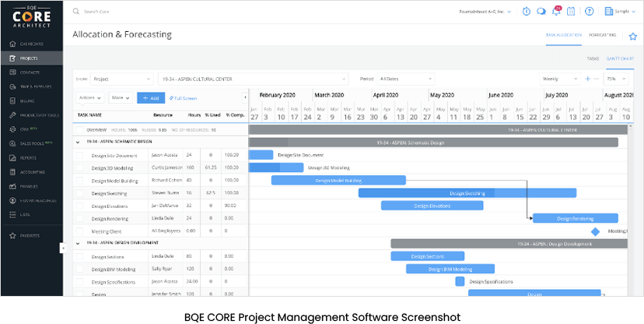This screenshot has height=324, width=644.
Task: Open the Actions dropdown
Action: point(90,98)
